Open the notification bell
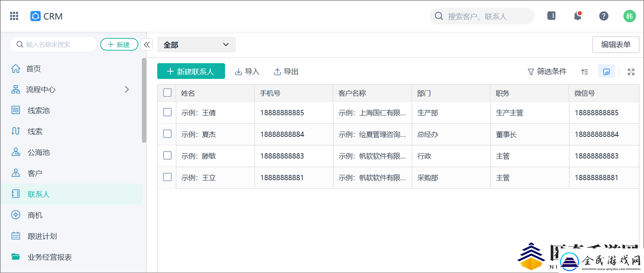The image size is (644, 273). pyautogui.click(x=577, y=16)
